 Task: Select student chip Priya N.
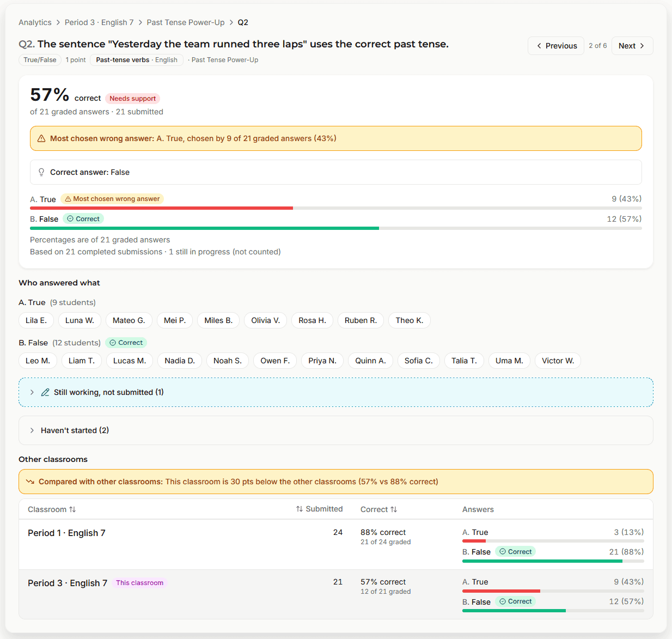click(x=322, y=361)
